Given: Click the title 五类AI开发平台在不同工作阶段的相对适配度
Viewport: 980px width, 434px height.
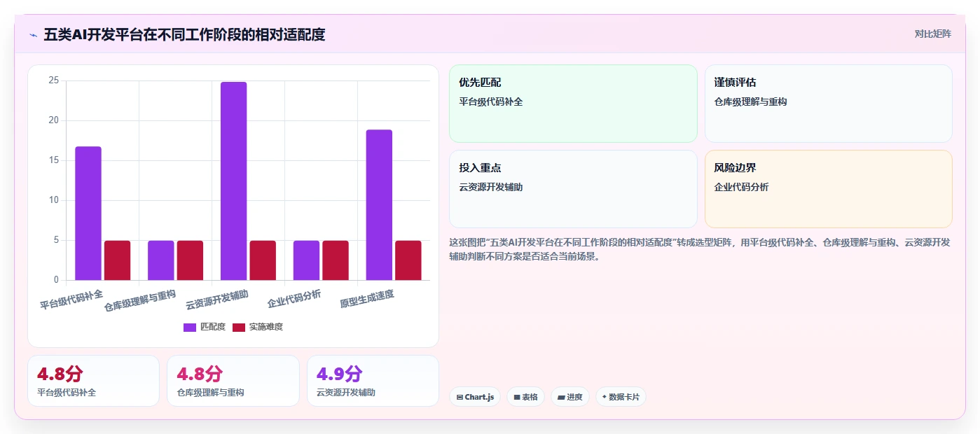Looking at the screenshot, I should [x=184, y=34].
